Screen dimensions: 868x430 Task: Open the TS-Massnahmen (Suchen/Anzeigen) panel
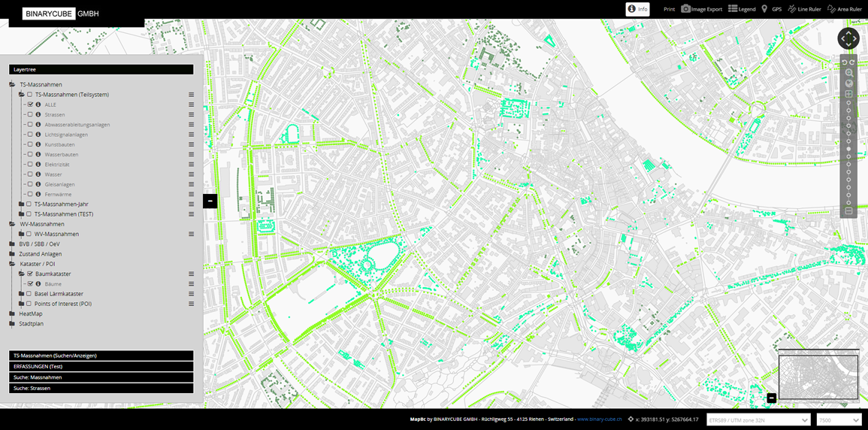click(x=101, y=355)
